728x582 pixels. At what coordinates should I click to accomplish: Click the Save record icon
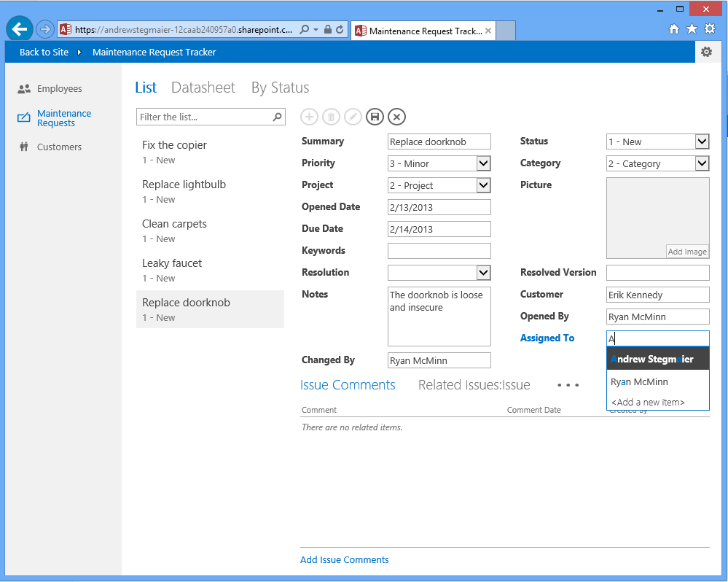(x=375, y=117)
